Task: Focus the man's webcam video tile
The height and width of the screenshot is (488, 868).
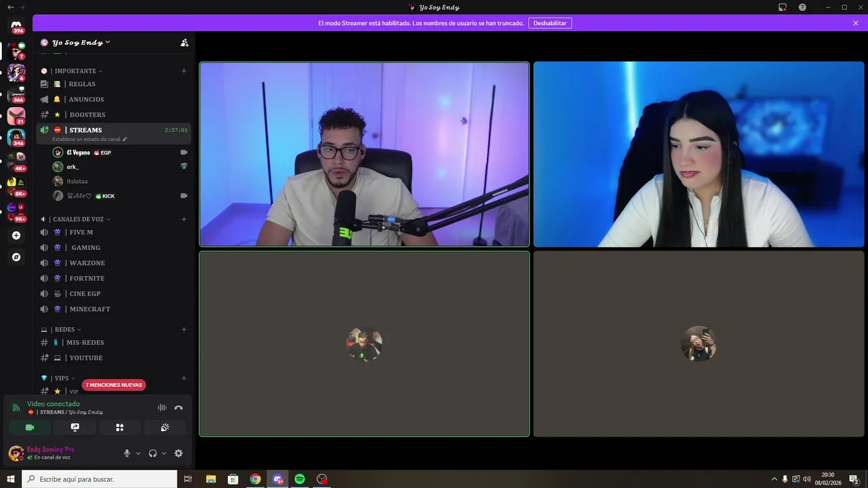Action: pos(364,155)
